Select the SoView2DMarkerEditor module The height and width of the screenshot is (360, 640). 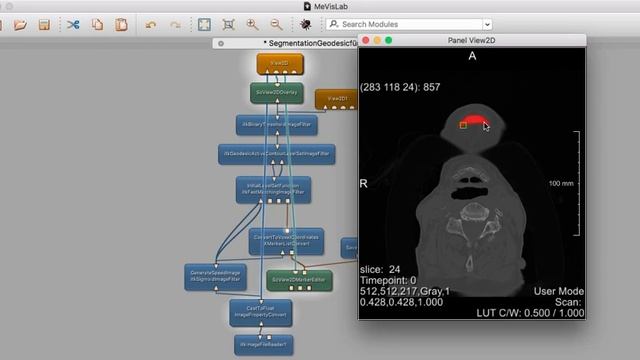[x=299, y=280]
